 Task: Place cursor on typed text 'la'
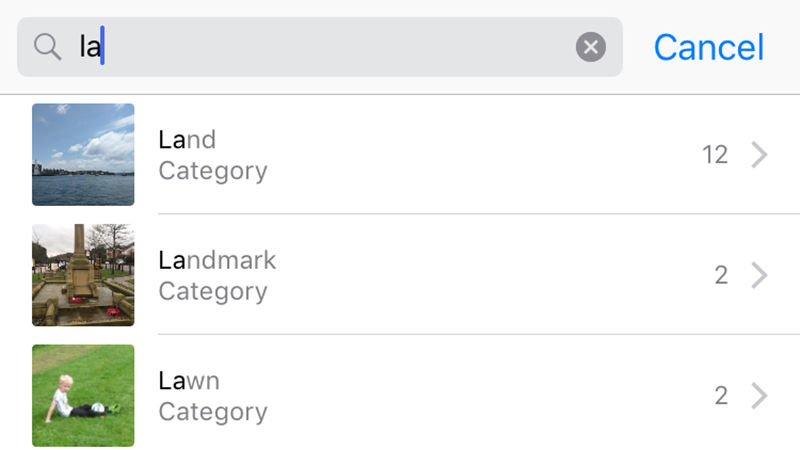click(90, 47)
